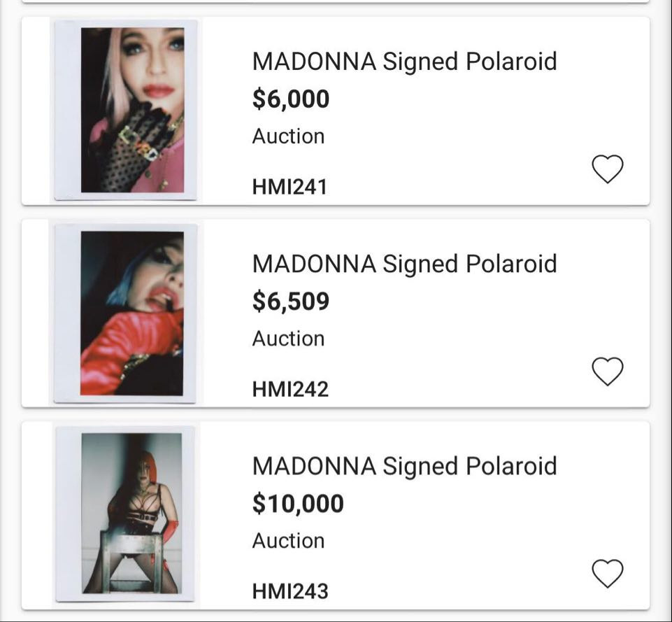
Task: Add the $10,000 Polaroid to favorites
Action: pyautogui.click(x=607, y=574)
